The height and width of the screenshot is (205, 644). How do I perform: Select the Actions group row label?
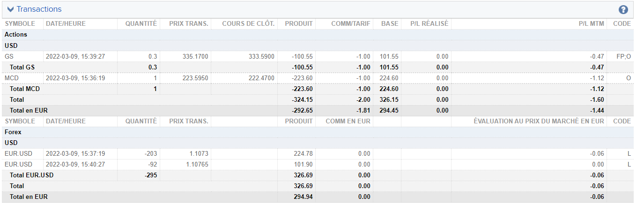[16, 35]
